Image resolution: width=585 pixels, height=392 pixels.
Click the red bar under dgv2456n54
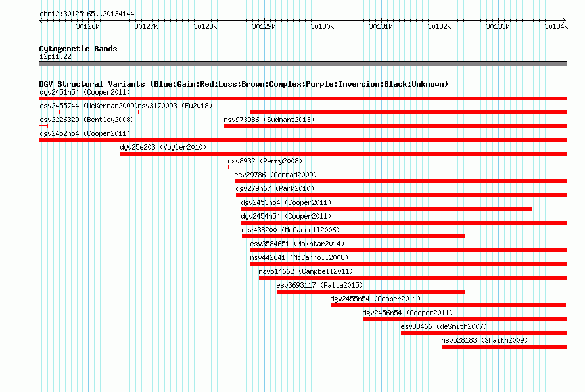click(465, 319)
